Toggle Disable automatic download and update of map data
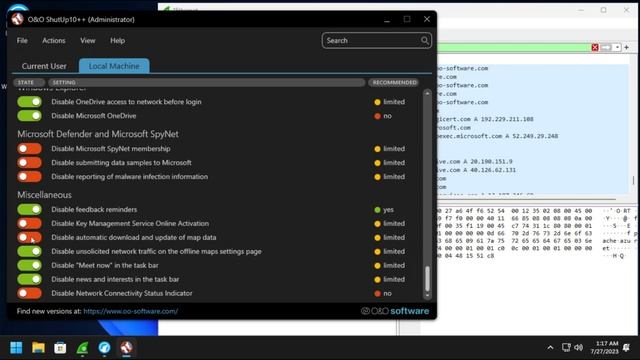640x360 pixels. point(29,237)
